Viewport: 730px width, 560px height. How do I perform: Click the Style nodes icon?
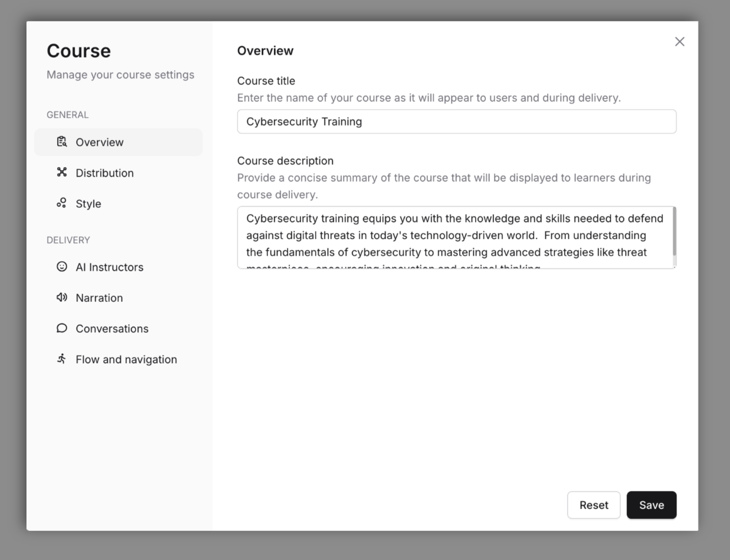coord(62,203)
